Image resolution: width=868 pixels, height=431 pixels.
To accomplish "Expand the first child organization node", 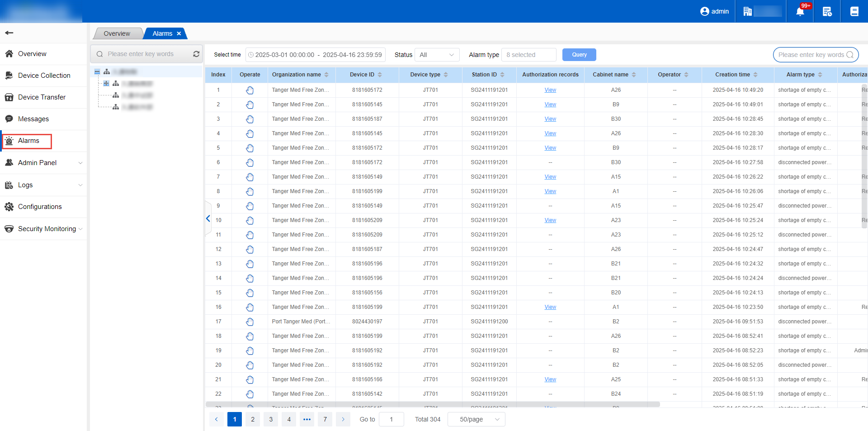I will [106, 84].
